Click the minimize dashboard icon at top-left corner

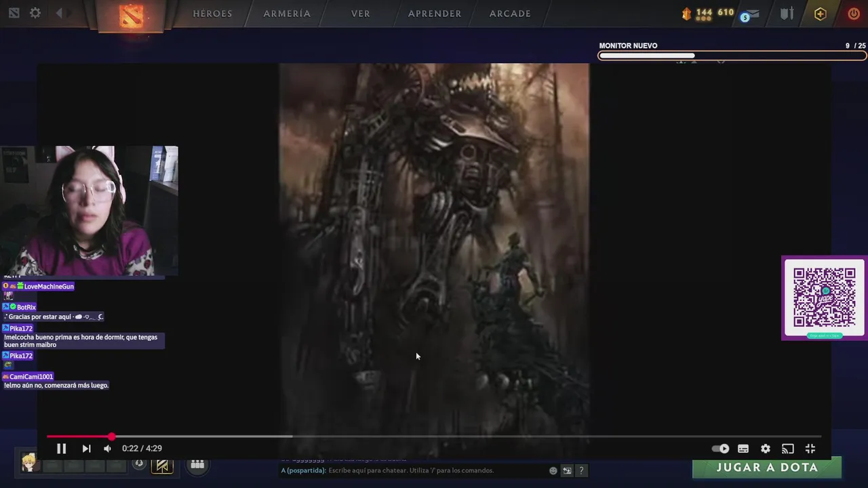pyautogui.click(x=14, y=13)
